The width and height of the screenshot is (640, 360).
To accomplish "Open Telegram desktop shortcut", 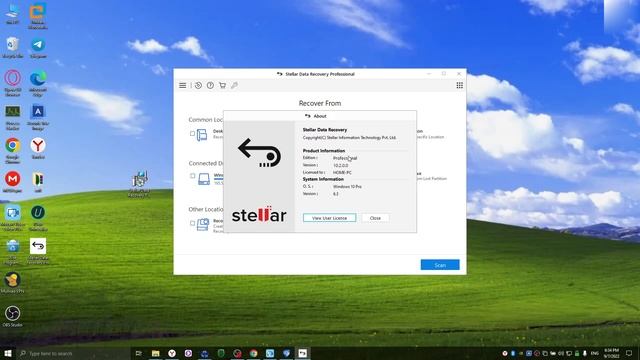I will click(x=38, y=47).
